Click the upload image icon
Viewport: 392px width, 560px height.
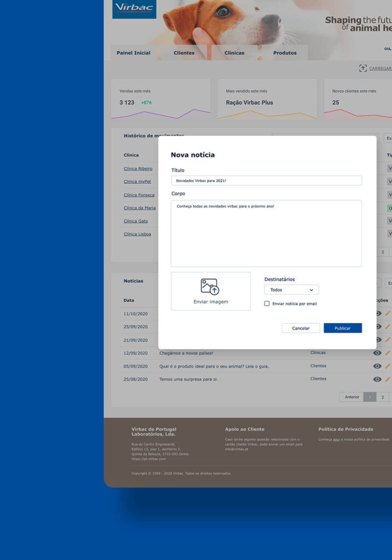210,287
